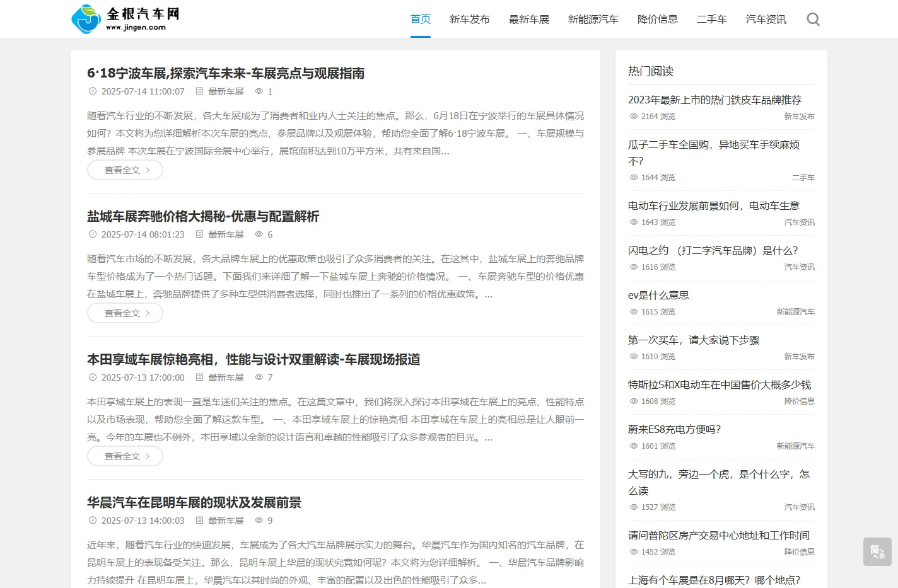Click the eye icon with 6 views

[x=259, y=234]
